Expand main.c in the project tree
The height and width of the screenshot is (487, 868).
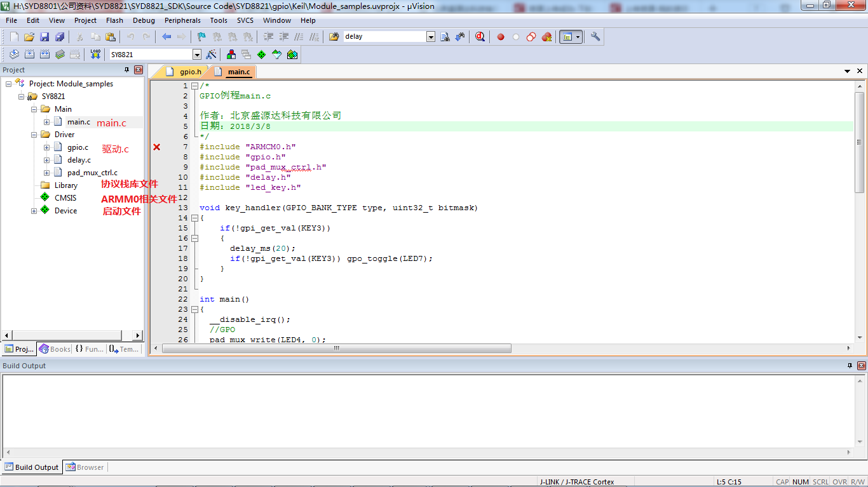(47, 122)
